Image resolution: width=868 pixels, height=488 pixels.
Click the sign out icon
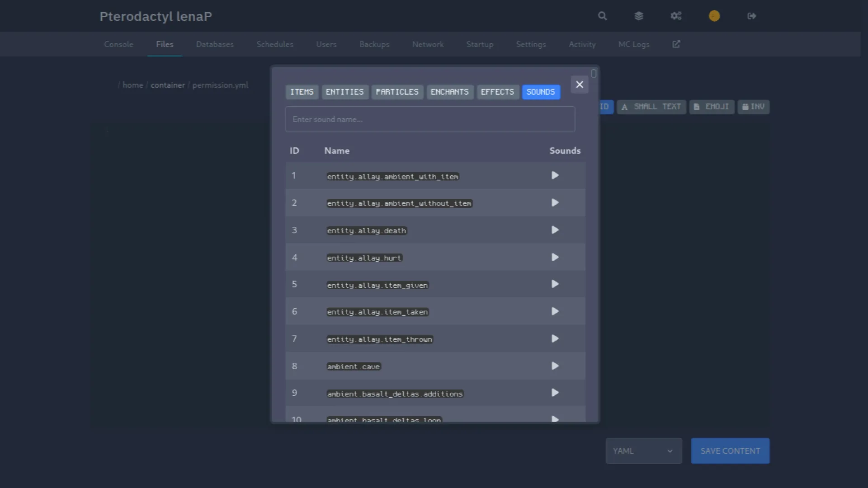click(x=752, y=16)
